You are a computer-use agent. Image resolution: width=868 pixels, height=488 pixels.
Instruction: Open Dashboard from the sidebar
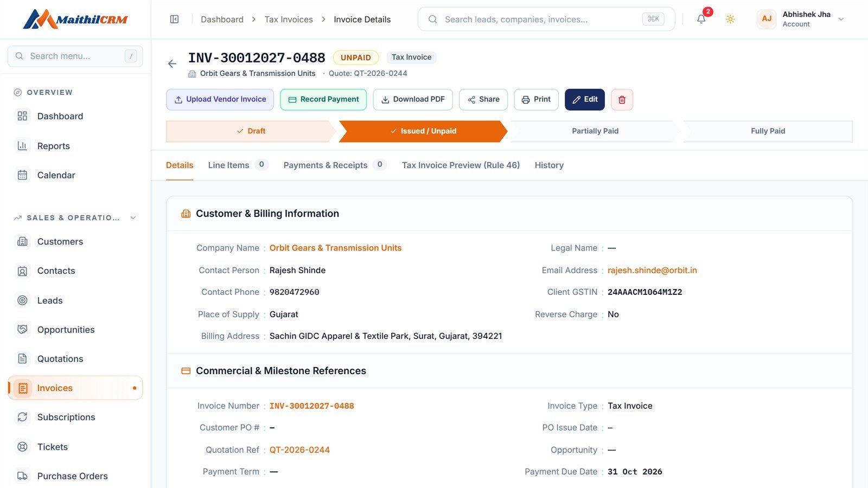tap(75, 116)
